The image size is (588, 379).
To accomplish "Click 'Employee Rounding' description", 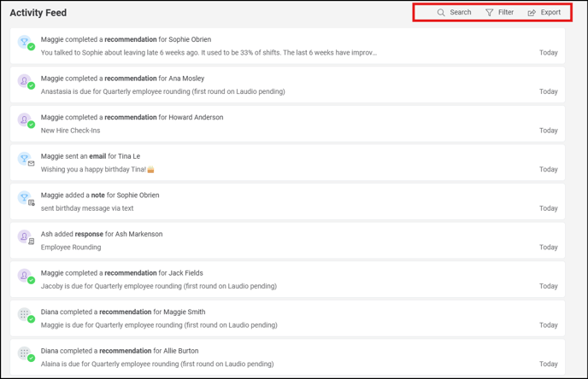I will click(x=71, y=248).
